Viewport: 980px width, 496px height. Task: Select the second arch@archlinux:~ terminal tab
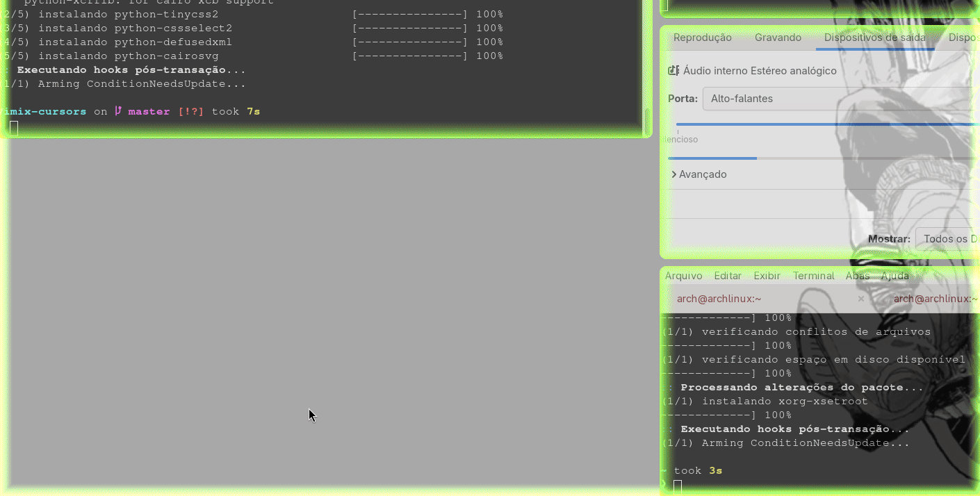coord(936,299)
